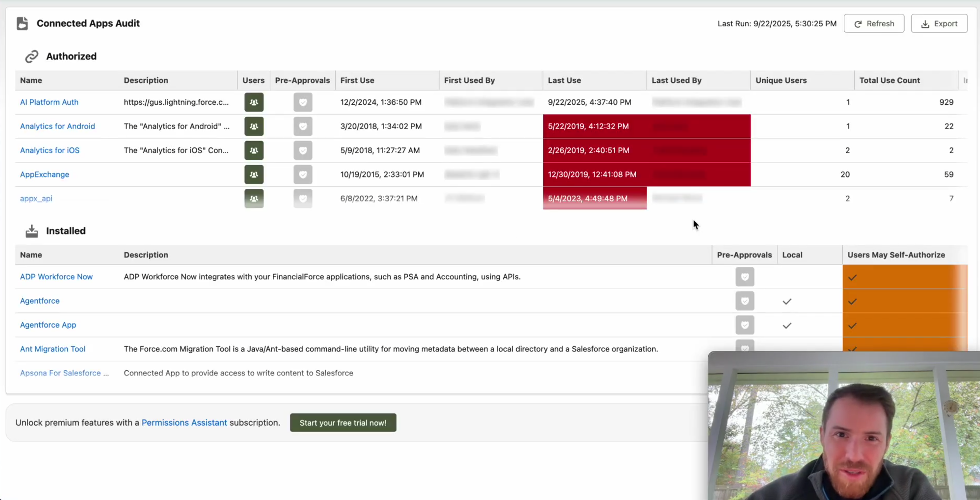Click self-authorize checkmark for ADP Workforce Now
The height and width of the screenshot is (500, 980).
(x=852, y=277)
